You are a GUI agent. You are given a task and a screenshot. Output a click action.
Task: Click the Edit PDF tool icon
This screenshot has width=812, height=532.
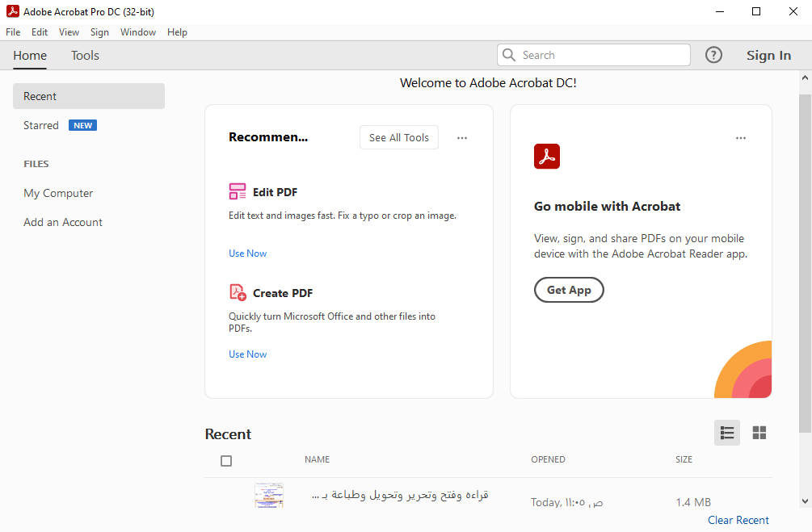238,191
